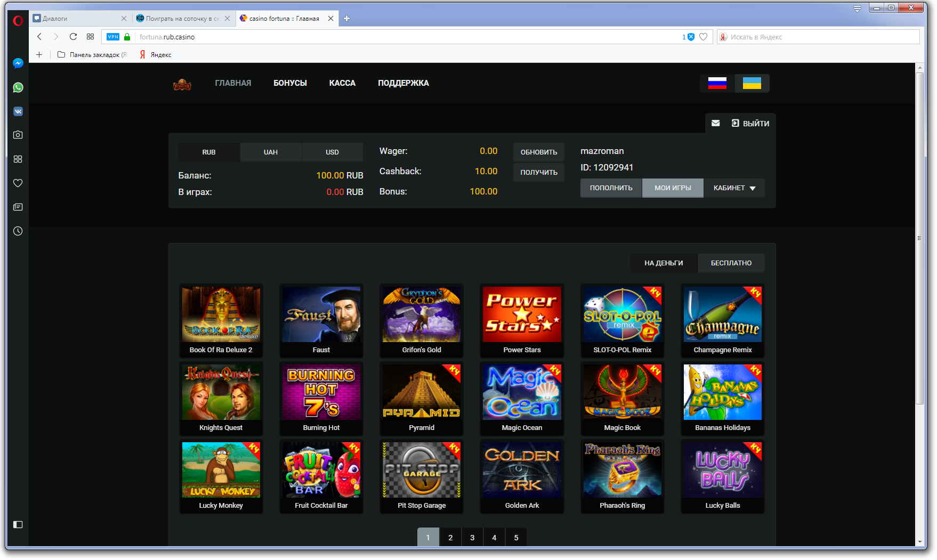Take a snapshot with the camera icon
This screenshot has width=937, height=560.
coord(18,135)
